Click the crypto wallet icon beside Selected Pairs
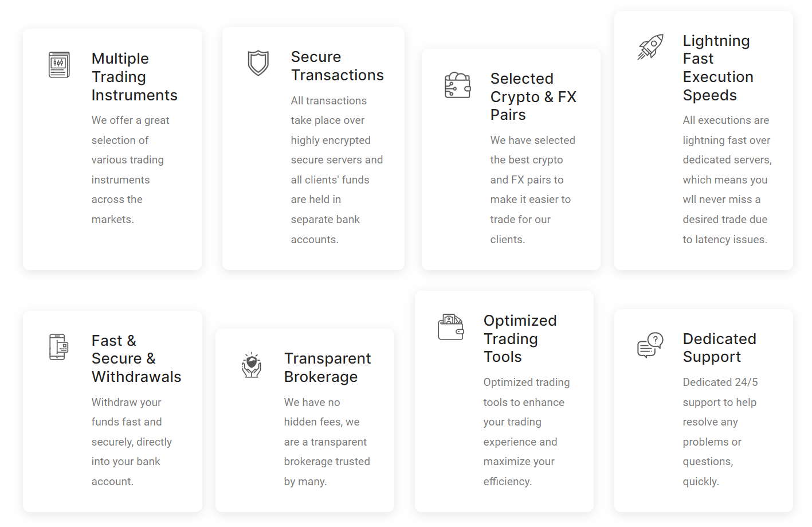Viewport: 812px width, 527px height. coord(458,85)
